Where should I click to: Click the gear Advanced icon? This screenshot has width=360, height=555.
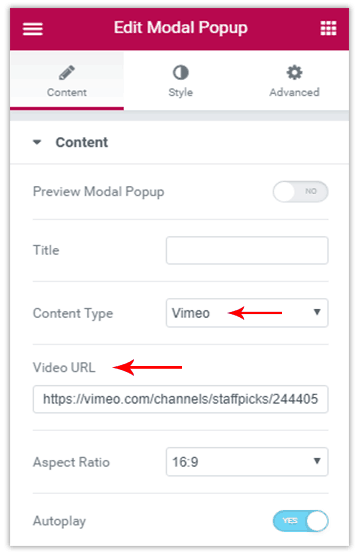click(x=295, y=73)
